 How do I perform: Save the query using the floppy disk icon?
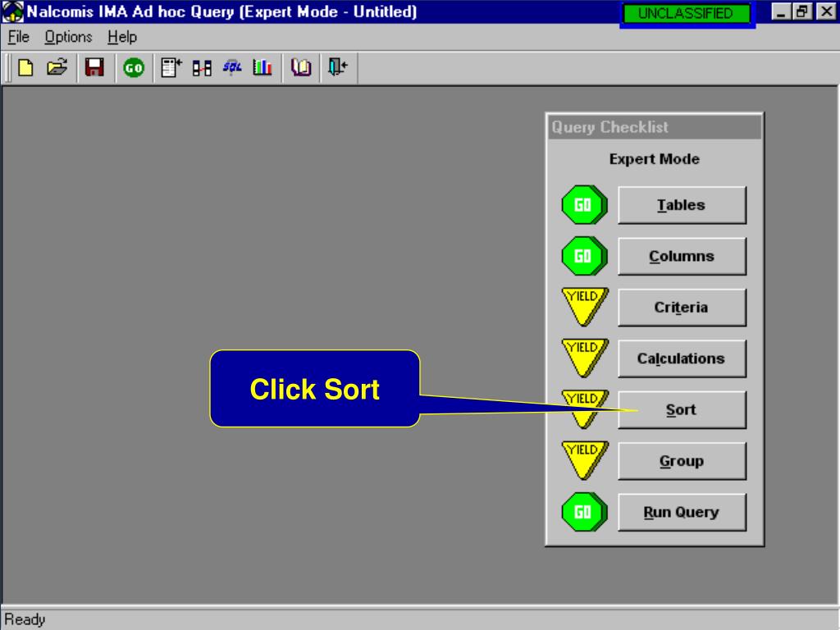click(94, 68)
